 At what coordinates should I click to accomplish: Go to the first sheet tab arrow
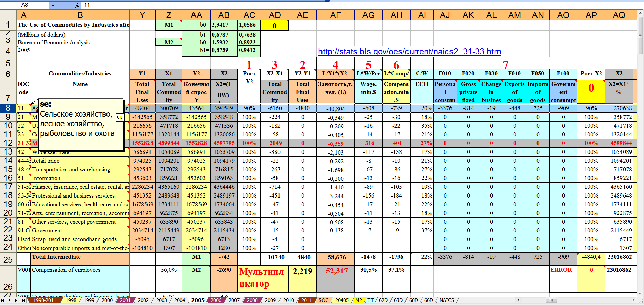3,300
